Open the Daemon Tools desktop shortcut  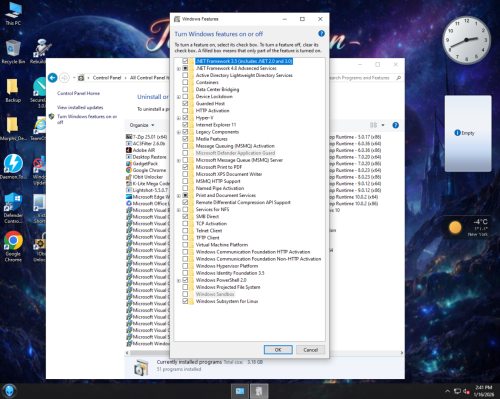[x=13, y=167]
